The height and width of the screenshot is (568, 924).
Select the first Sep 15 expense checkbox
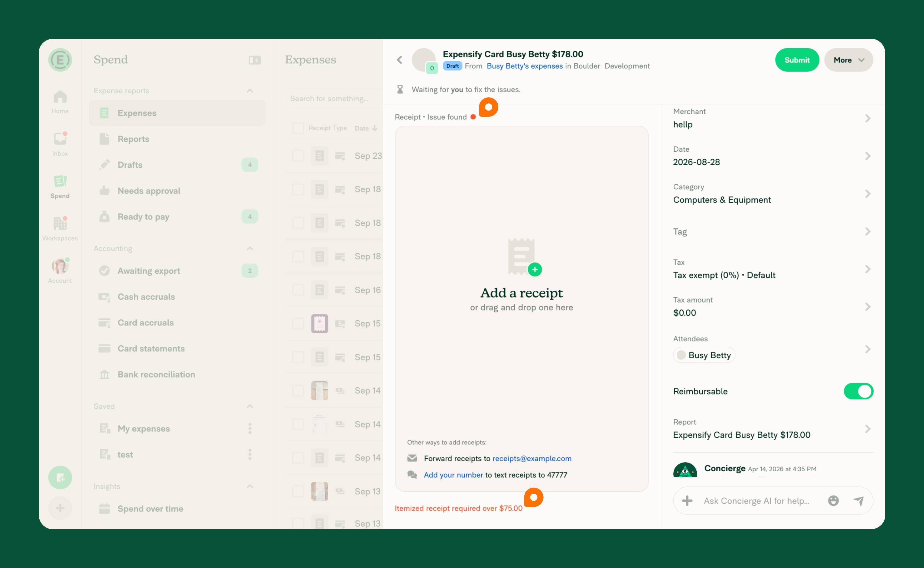click(x=298, y=324)
